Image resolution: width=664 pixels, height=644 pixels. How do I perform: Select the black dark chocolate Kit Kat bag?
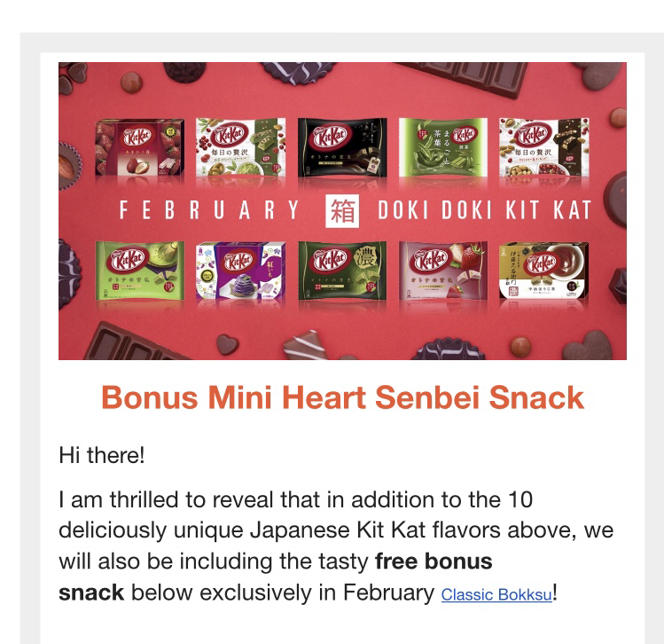[x=342, y=147]
